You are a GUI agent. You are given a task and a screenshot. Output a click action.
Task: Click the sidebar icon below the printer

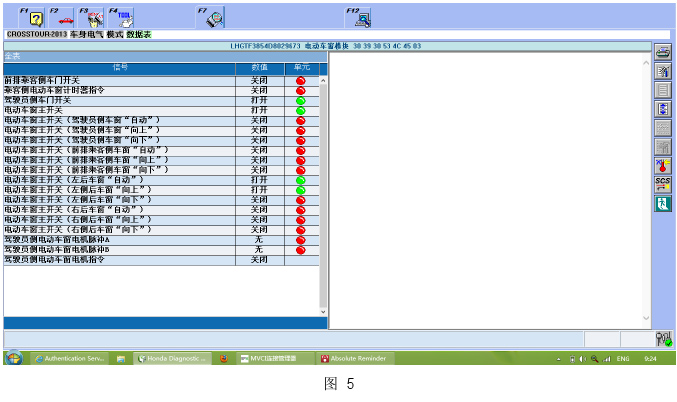click(663, 71)
